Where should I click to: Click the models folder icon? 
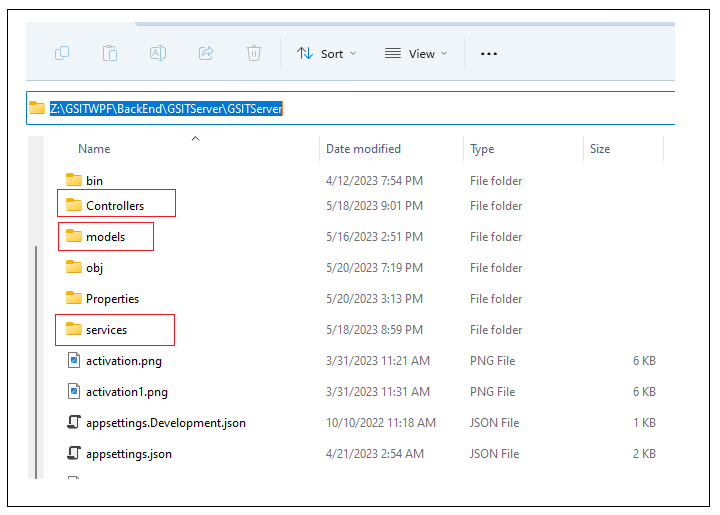coord(73,236)
